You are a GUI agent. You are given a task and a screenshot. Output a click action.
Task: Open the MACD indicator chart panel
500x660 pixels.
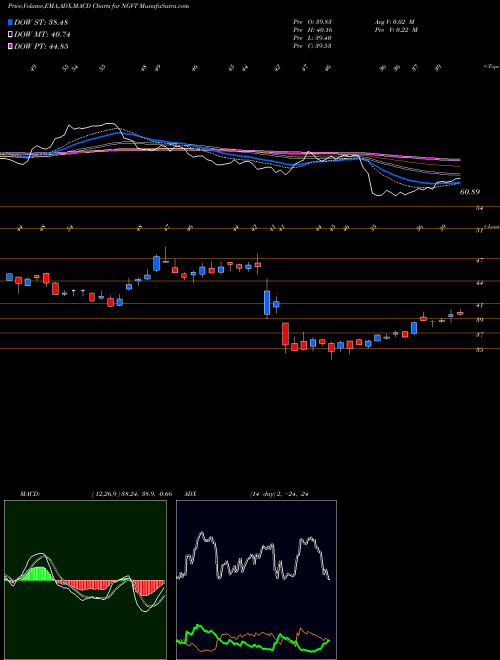click(85, 580)
